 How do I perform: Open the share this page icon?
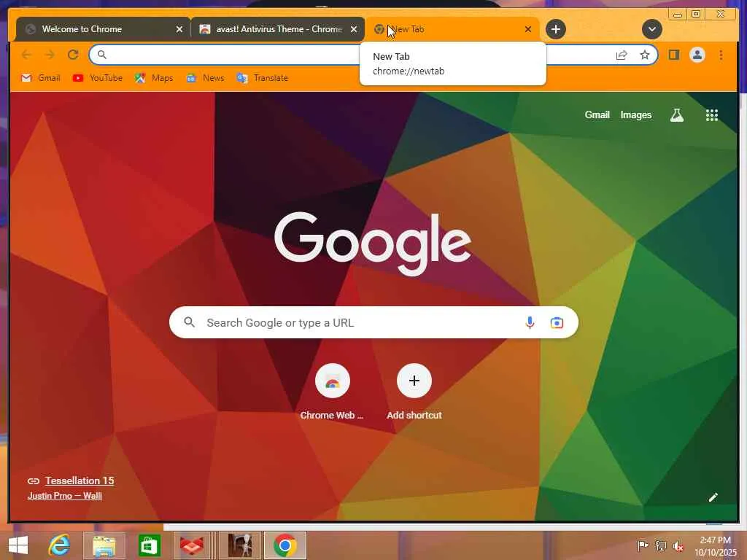tap(622, 55)
